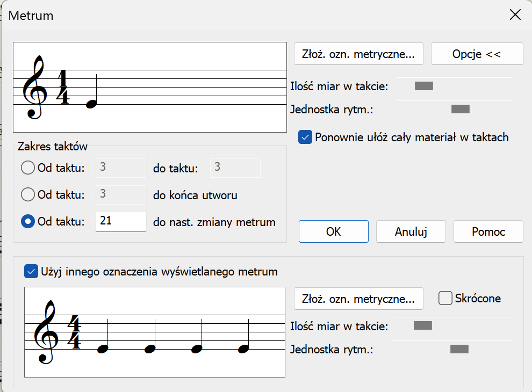Select the Od taktu do końca utworu radio
This screenshot has width=532, height=392.
click(x=28, y=194)
